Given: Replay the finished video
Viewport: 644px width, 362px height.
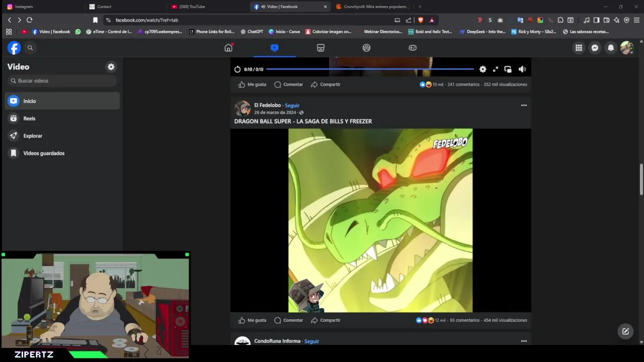Looking at the screenshot, I should coord(237,69).
